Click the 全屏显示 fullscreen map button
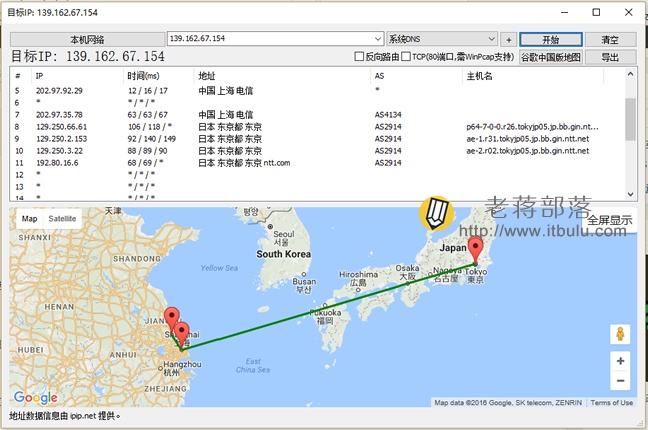648x430 pixels. click(610, 220)
